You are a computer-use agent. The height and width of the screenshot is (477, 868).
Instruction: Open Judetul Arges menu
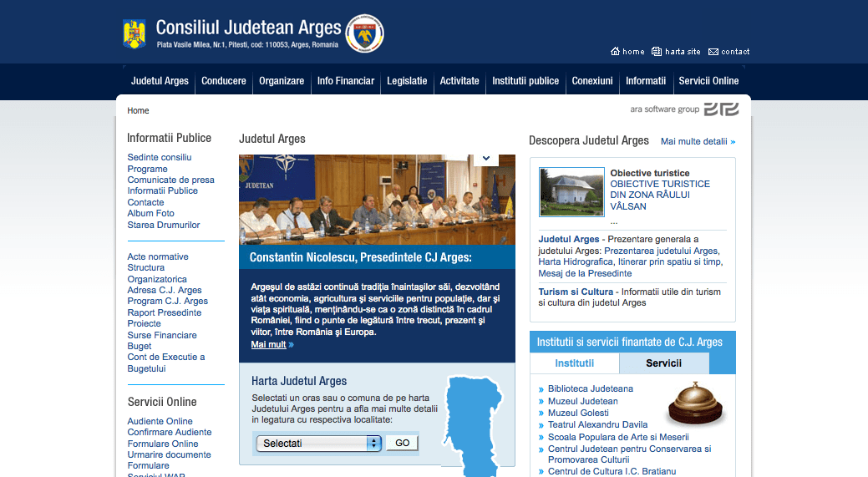click(x=160, y=81)
